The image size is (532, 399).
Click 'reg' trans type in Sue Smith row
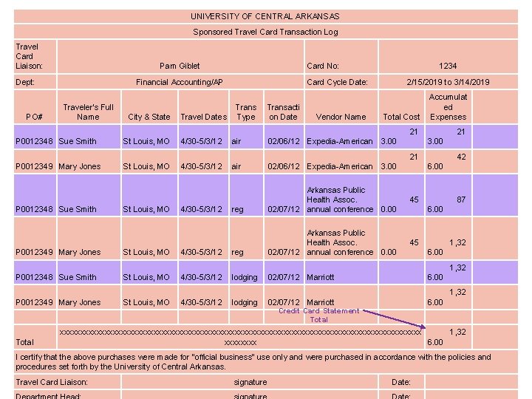point(246,195)
